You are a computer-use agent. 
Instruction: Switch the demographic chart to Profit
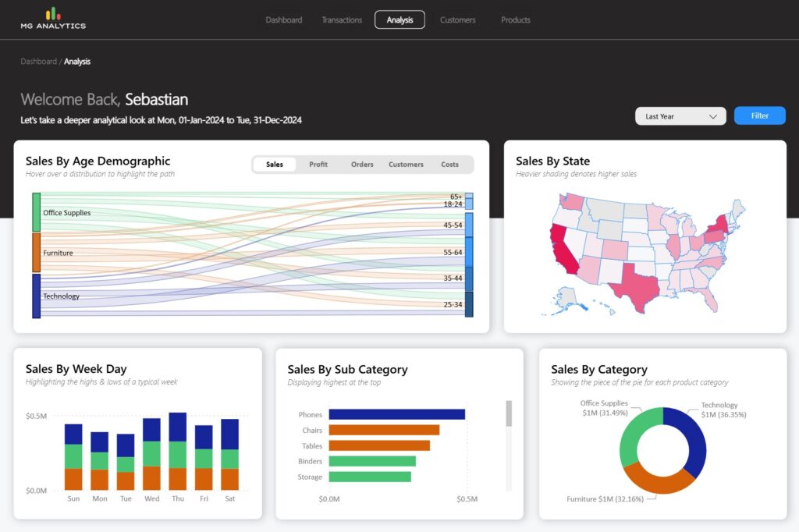click(x=318, y=164)
